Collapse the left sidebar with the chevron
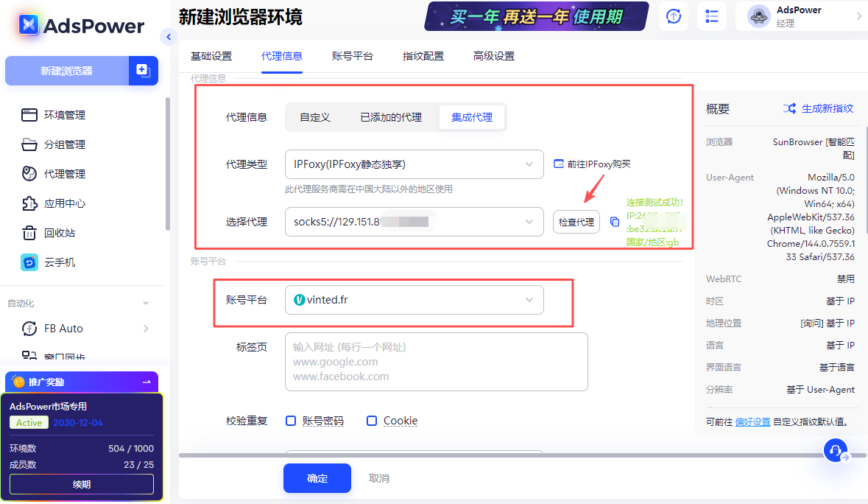The image size is (868, 504). [168, 36]
